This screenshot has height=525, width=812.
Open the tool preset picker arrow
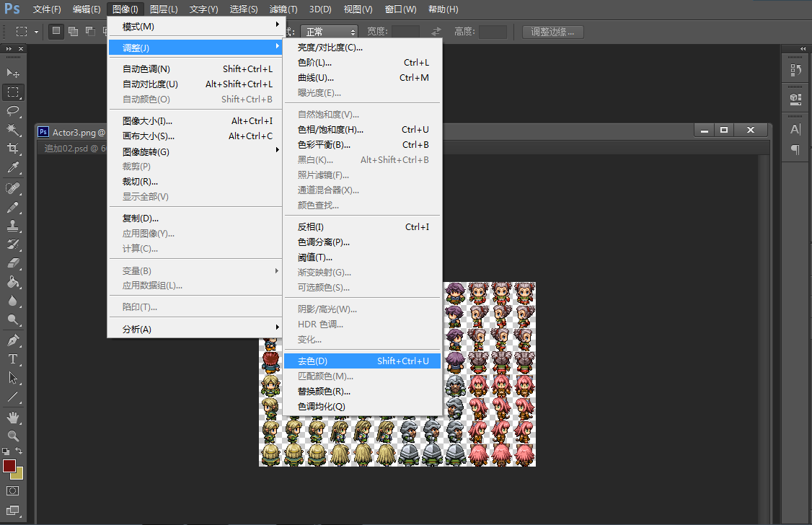36,32
